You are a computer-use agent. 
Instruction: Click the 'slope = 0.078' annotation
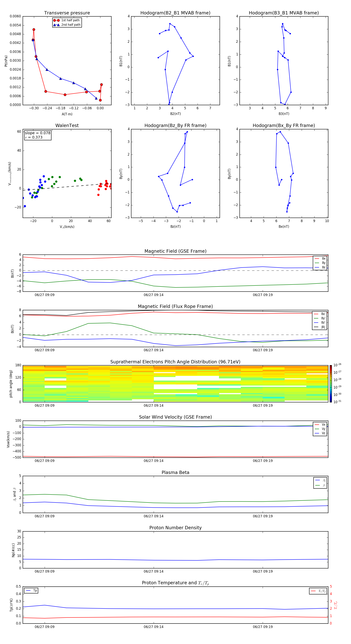point(37,133)
